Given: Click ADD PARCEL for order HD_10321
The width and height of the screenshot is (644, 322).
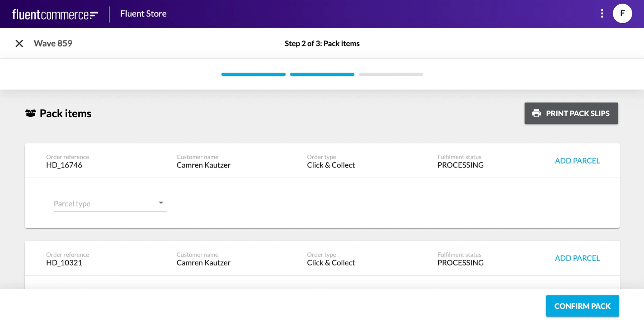Looking at the screenshot, I should [x=577, y=258].
